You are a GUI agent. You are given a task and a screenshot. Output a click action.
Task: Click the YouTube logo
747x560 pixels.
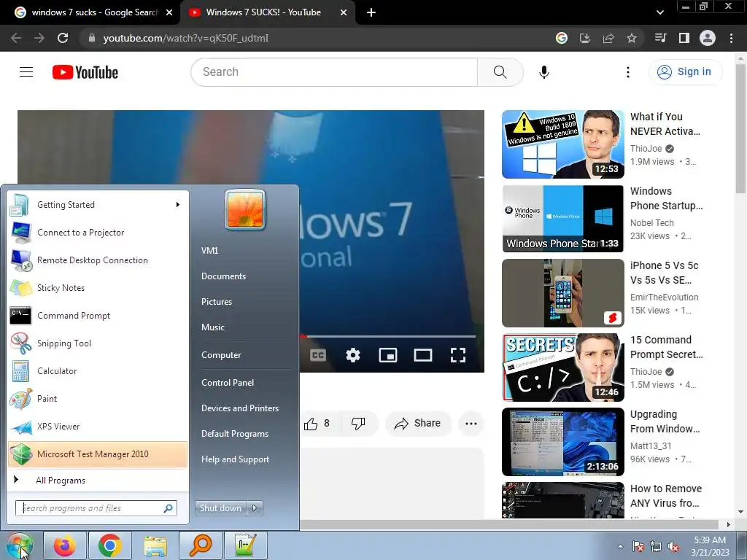pos(85,72)
